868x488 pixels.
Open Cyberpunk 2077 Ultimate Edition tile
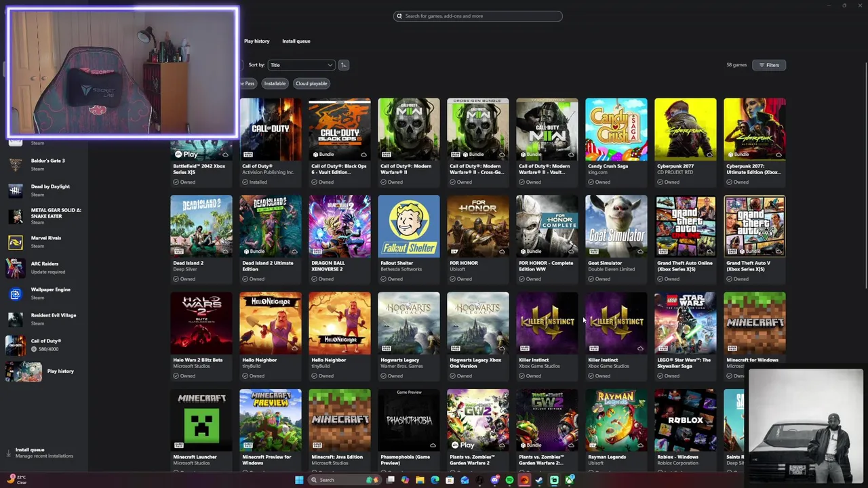click(x=755, y=142)
